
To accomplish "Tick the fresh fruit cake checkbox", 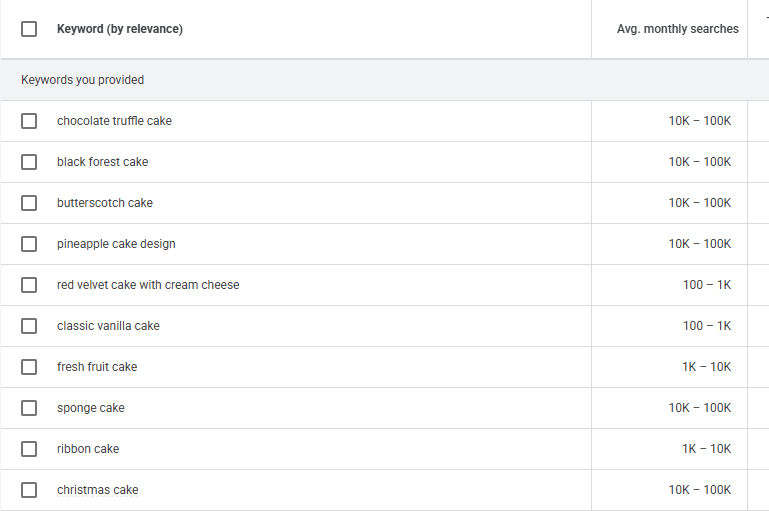I will click(x=29, y=367).
